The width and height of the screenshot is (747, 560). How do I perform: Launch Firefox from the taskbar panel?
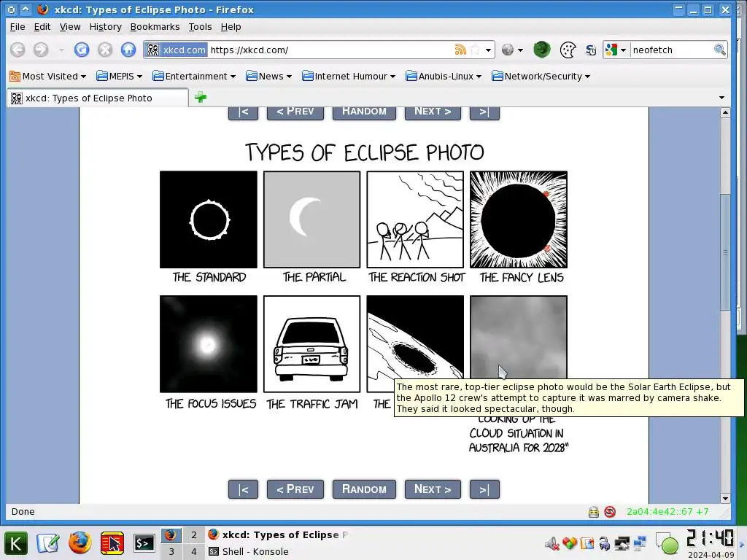[80, 543]
